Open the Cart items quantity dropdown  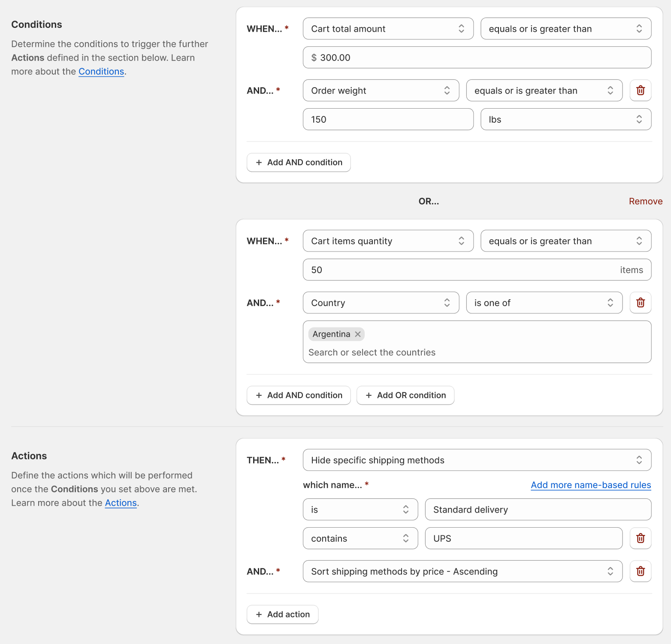tap(388, 241)
